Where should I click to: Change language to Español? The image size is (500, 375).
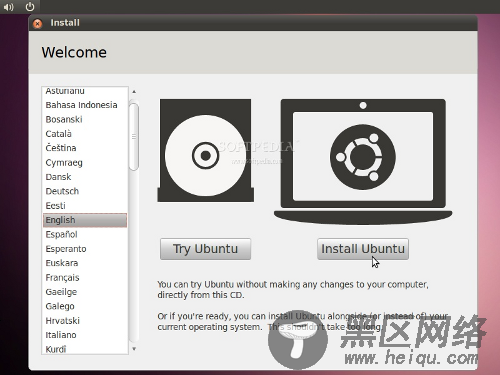point(85,234)
